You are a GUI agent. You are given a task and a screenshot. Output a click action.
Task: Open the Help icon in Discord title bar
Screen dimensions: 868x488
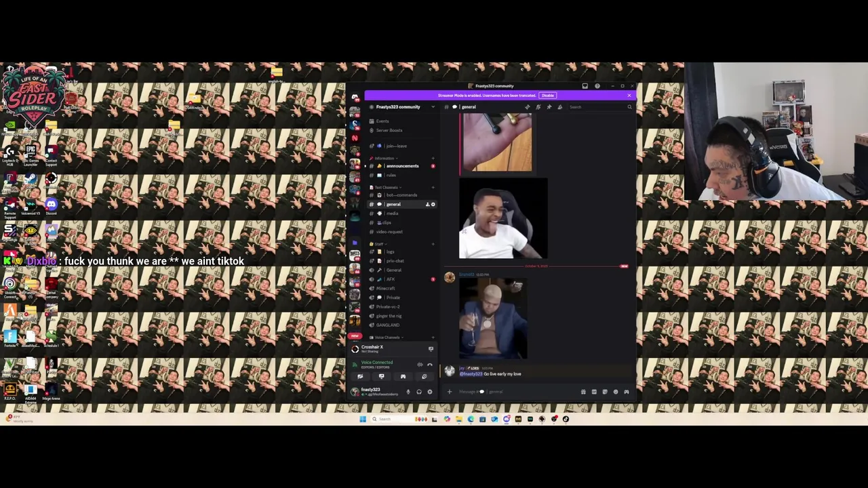597,86
